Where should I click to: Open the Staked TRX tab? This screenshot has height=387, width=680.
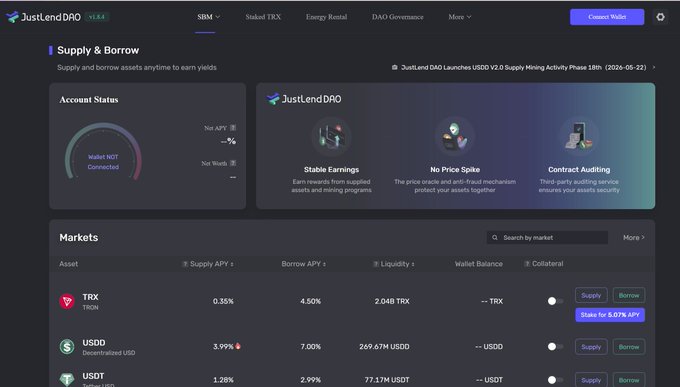tap(263, 17)
